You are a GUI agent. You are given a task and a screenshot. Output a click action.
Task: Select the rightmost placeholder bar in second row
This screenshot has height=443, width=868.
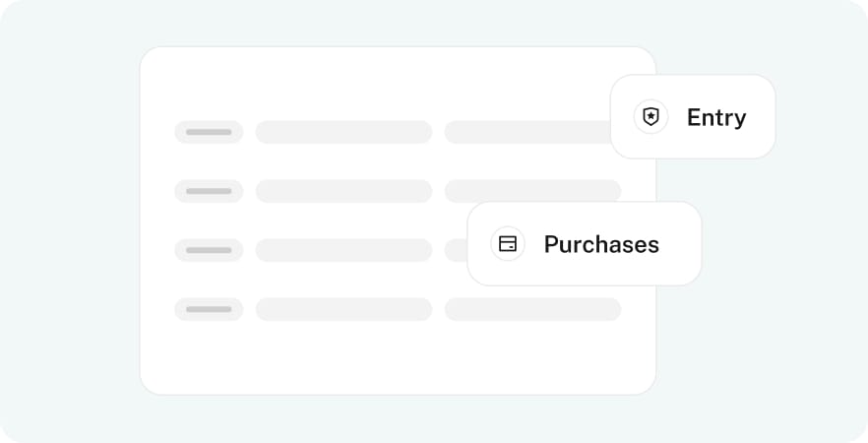pyautogui.click(x=532, y=191)
